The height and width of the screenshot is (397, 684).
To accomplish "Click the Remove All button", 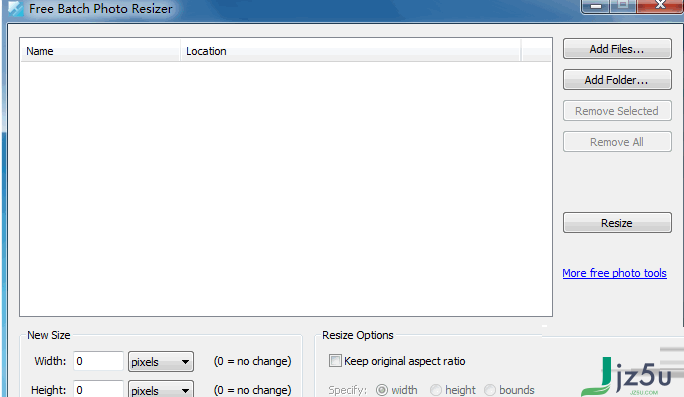I will [617, 142].
